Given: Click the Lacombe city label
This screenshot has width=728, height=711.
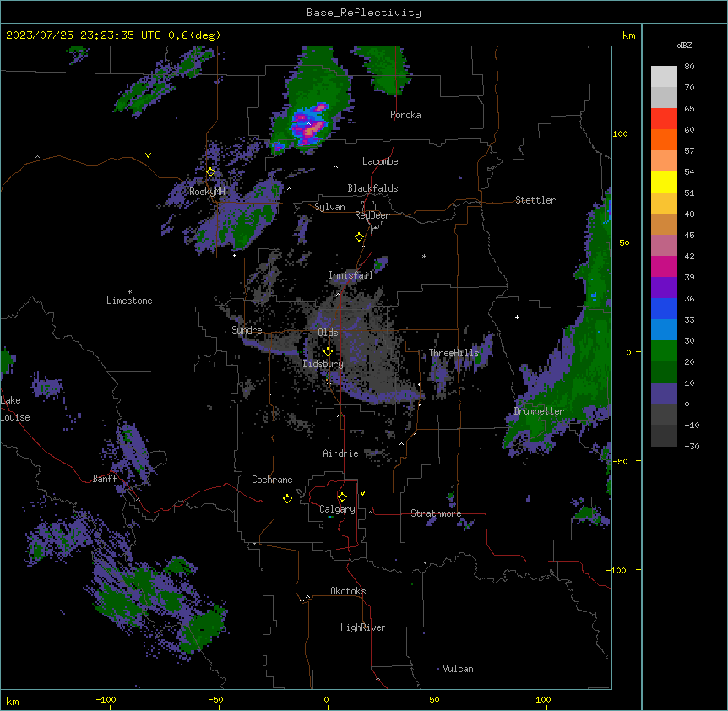Looking at the screenshot, I should tap(380, 161).
